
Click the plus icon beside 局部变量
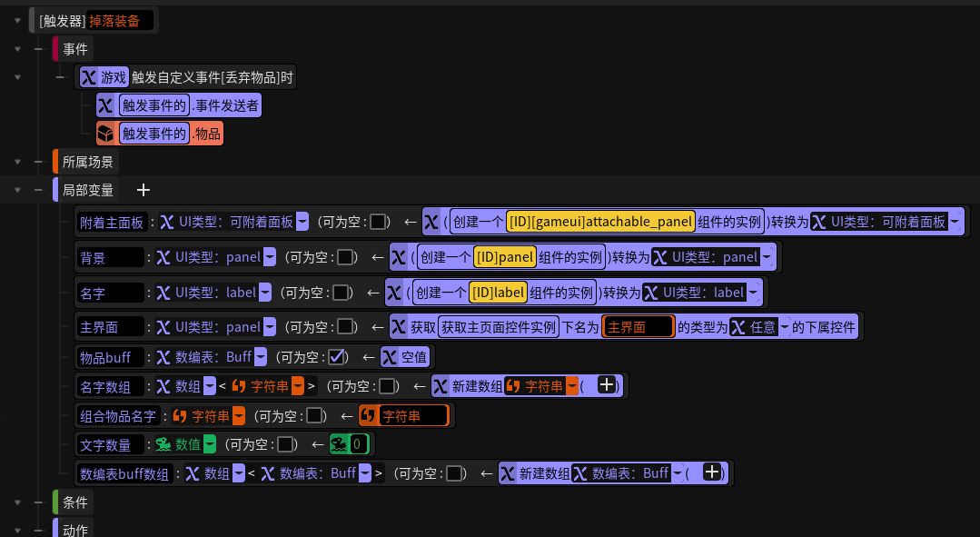[144, 190]
